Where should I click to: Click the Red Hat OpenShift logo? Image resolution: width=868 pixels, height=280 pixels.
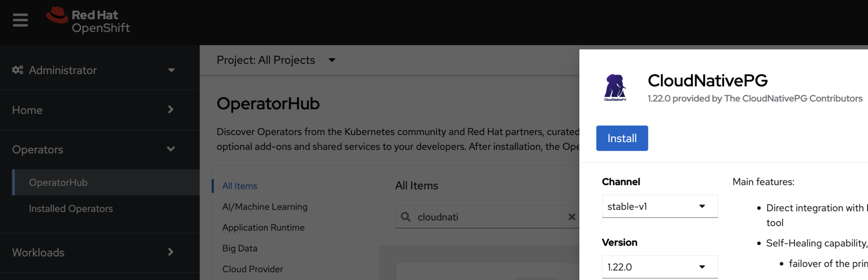(88, 20)
